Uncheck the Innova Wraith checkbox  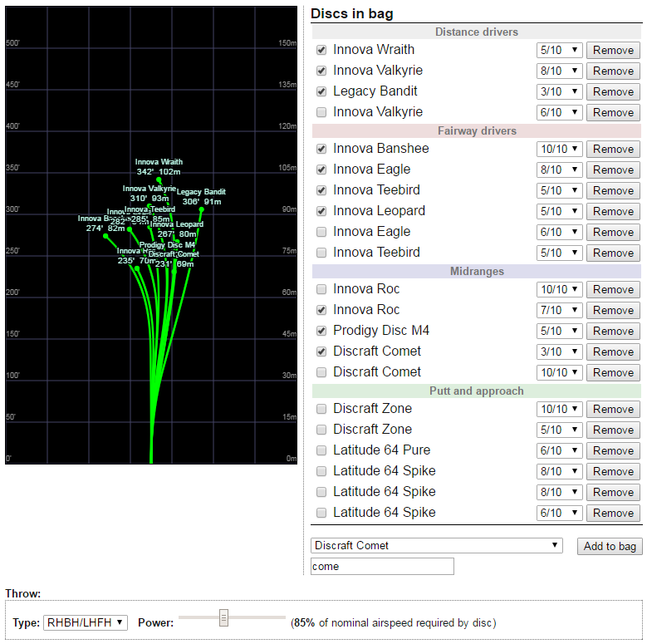click(x=321, y=50)
